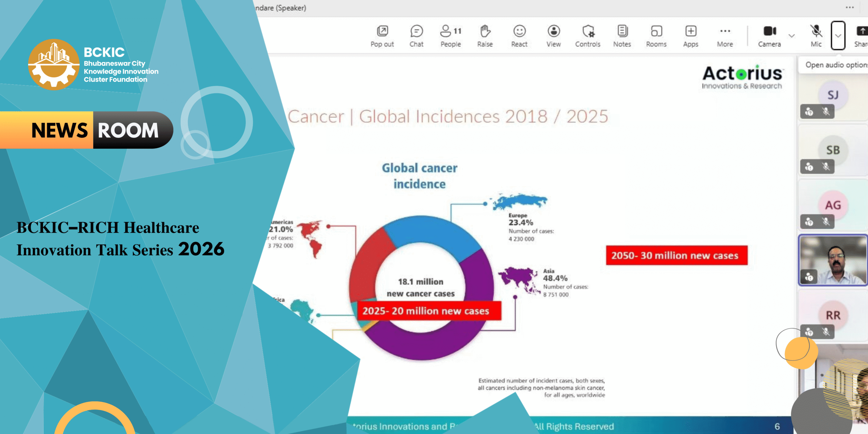Click the muted mic icon on SB's tile

pos(826,166)
